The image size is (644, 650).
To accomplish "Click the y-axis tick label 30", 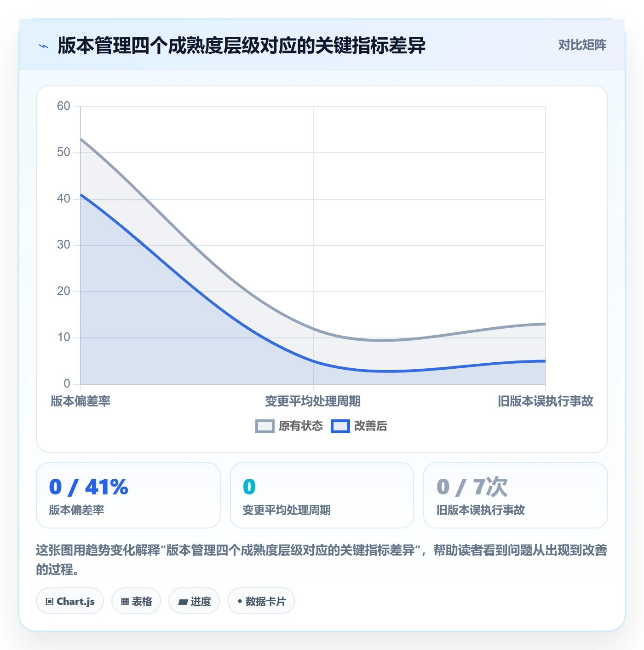I will [x=63, y=245].
